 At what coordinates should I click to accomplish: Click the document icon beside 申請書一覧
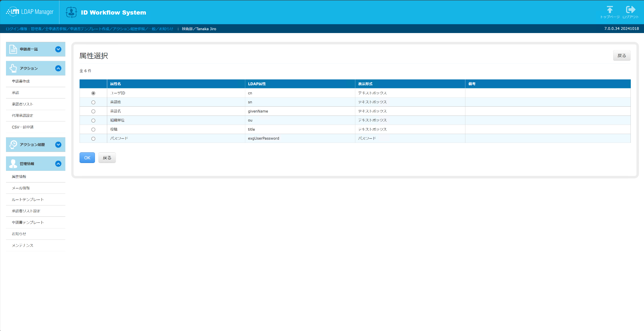[x=13, y=49]
